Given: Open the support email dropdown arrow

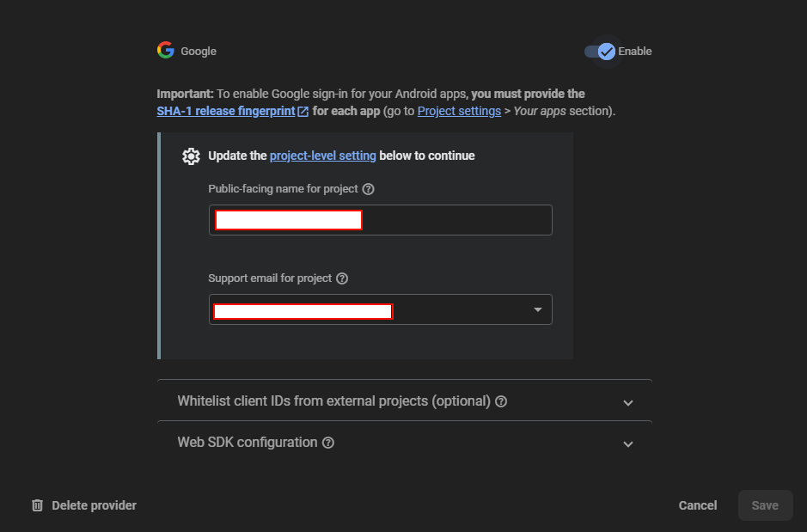Looking at the screenshot, I should tap(537, 309).
